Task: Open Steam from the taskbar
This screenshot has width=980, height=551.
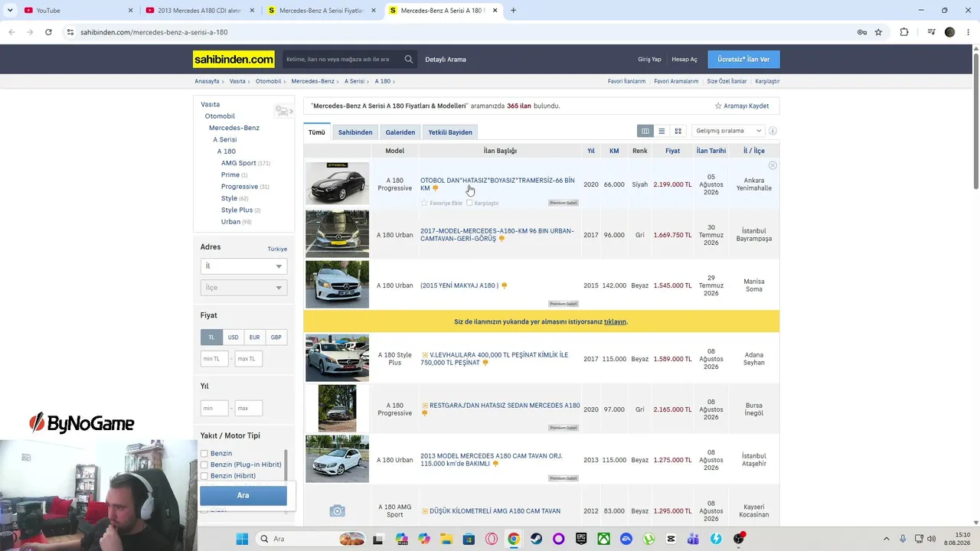Action: [536, 539]
